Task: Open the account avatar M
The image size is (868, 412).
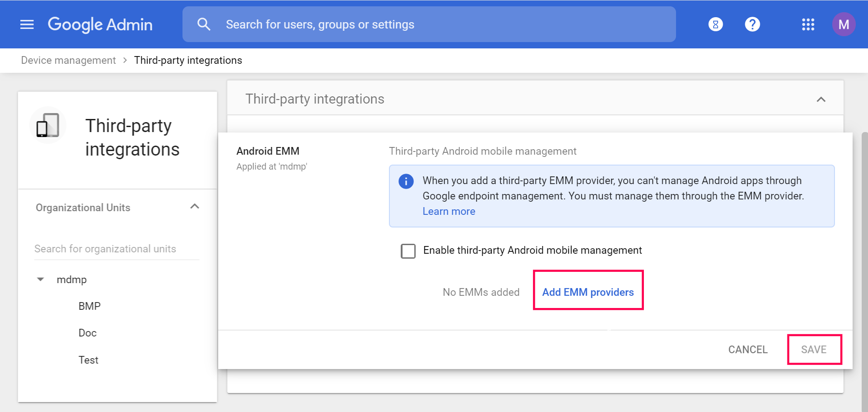Action: tap(843, 24)
